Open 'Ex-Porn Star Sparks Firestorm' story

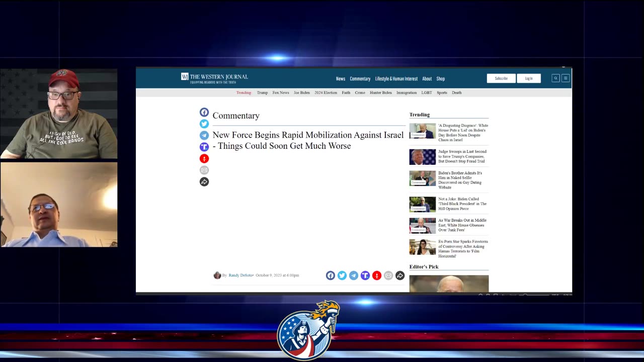click(x=463, y=248)
